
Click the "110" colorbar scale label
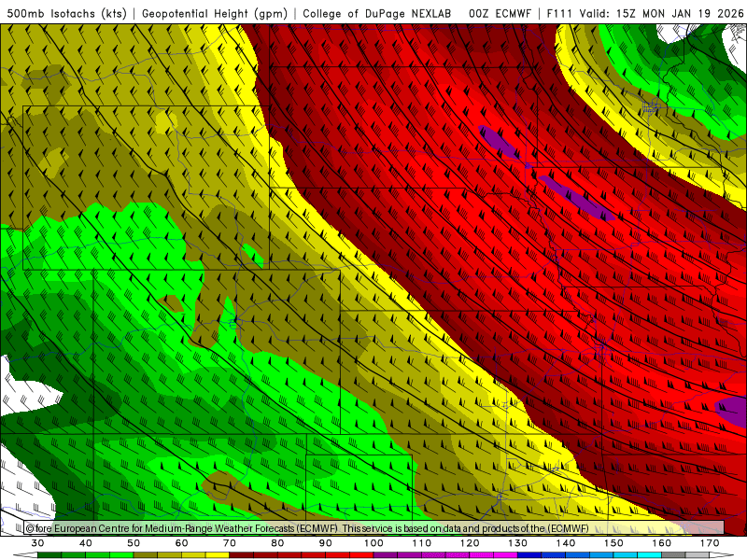(422, 543)
